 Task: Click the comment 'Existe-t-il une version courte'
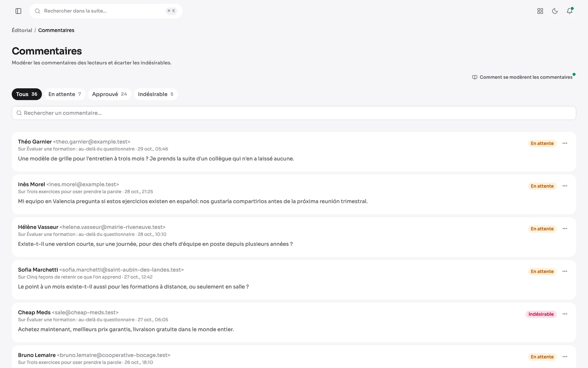click(155, 244)
